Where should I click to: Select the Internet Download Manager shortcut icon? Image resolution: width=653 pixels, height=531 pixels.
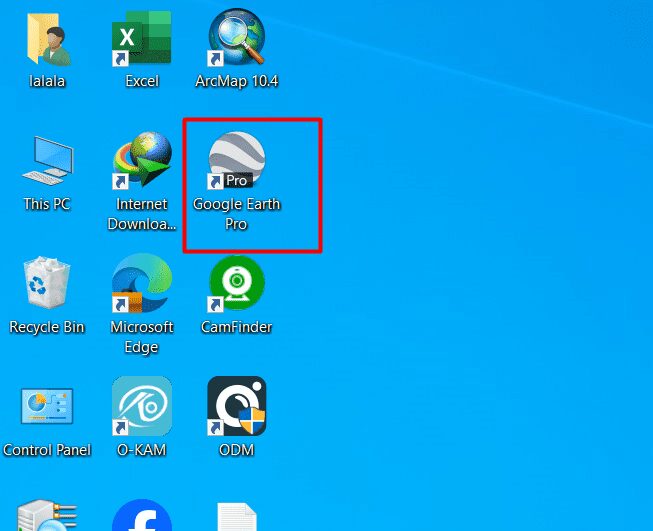click(x=142, y=160)
